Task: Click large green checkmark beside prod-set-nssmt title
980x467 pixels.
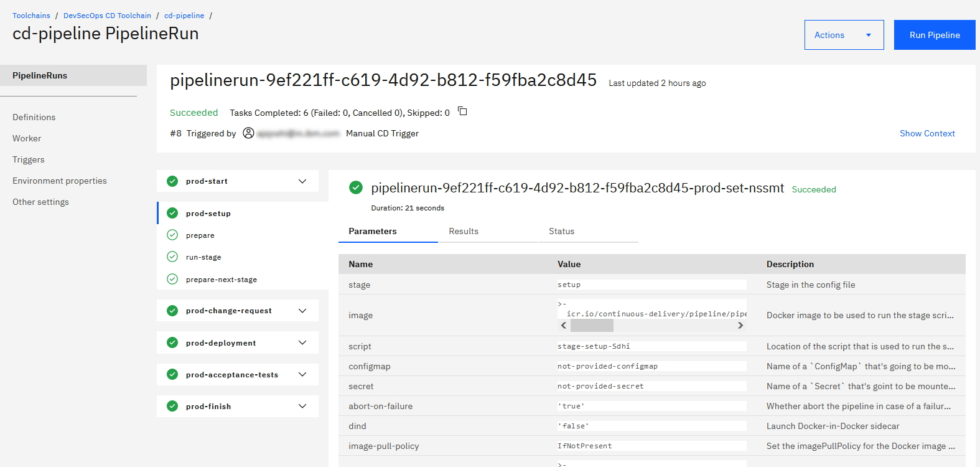Action: click(356, 187)
